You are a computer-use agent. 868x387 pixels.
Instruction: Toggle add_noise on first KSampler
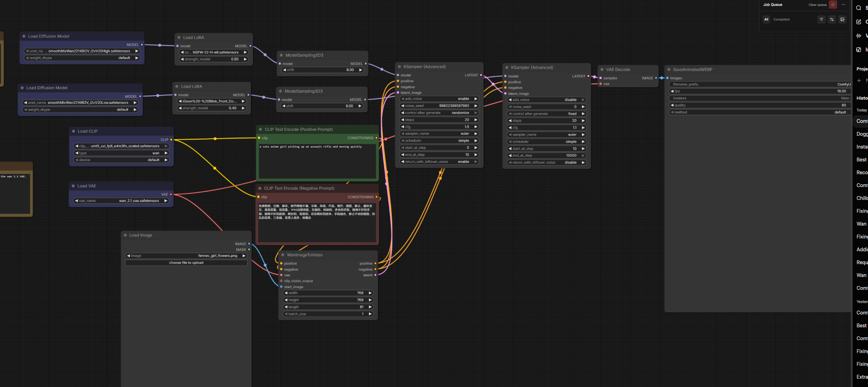click(x=439, y=99)
